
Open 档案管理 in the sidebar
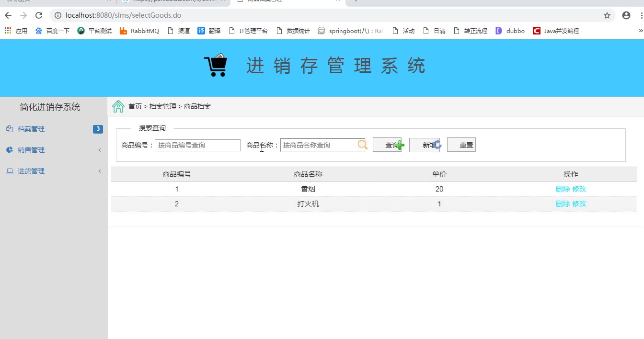(31, 129)
